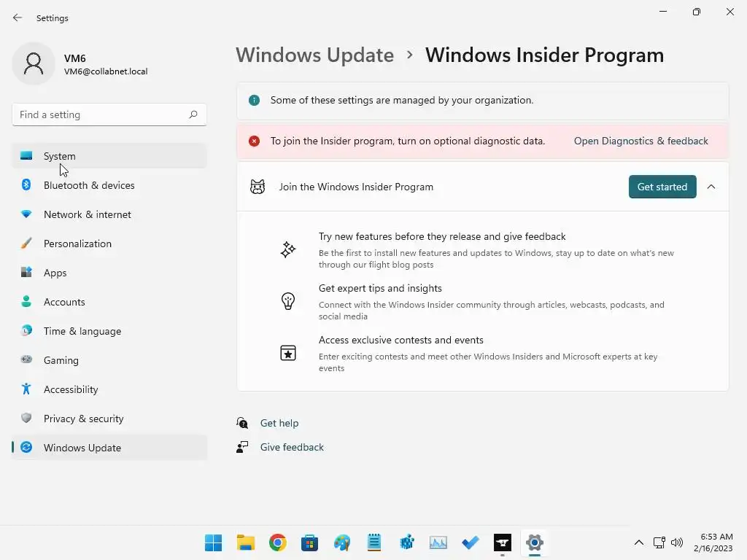747x560 pixels.
Task: Open System settings
Action: [x=109, y=156]
